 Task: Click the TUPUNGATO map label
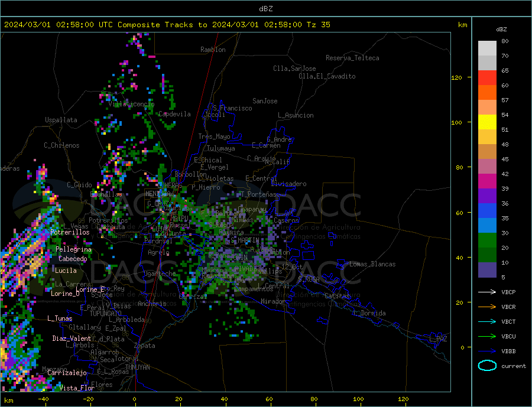[x=105, y=314]
